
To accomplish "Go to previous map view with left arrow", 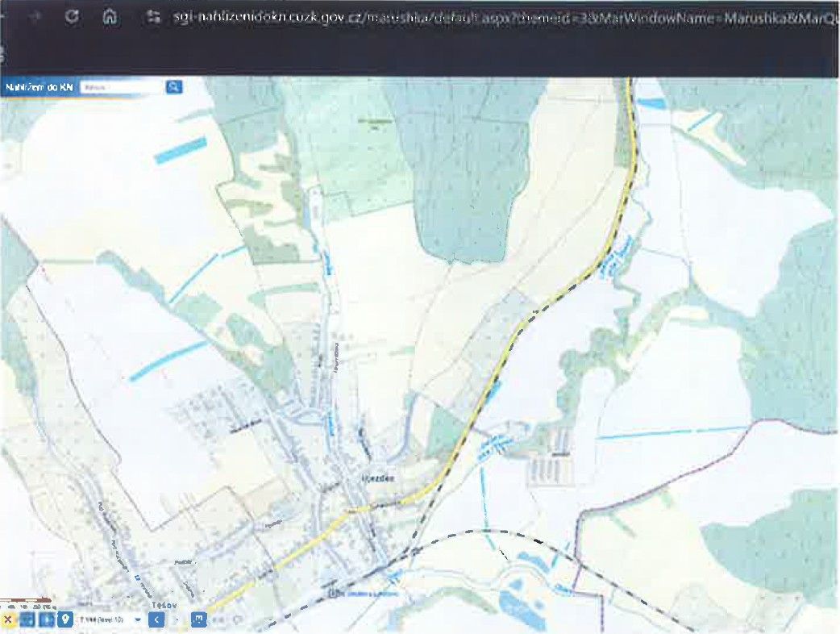I will (x=156, y=619).
